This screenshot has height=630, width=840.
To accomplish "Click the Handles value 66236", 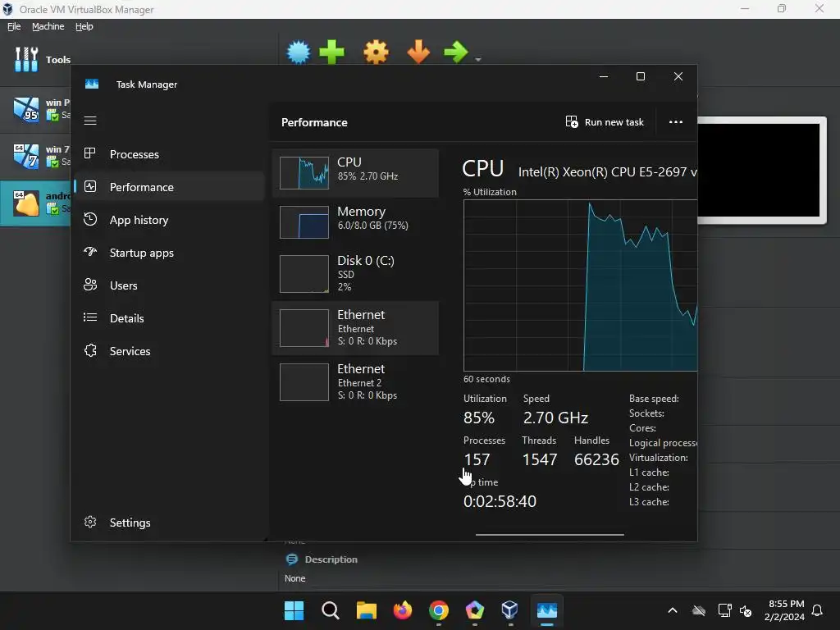I will point(596,459).
